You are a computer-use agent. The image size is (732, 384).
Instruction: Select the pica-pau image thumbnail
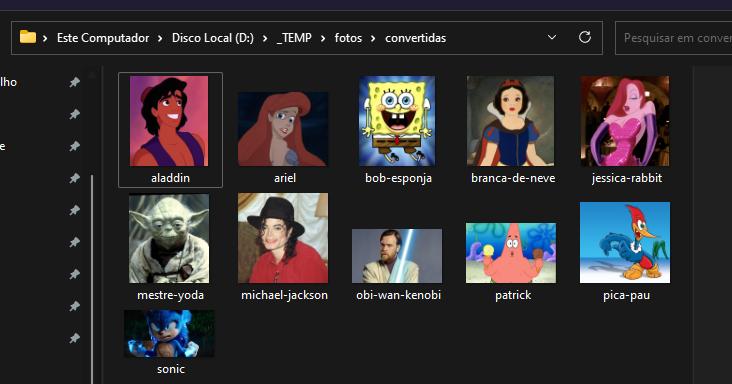(625, 243)
